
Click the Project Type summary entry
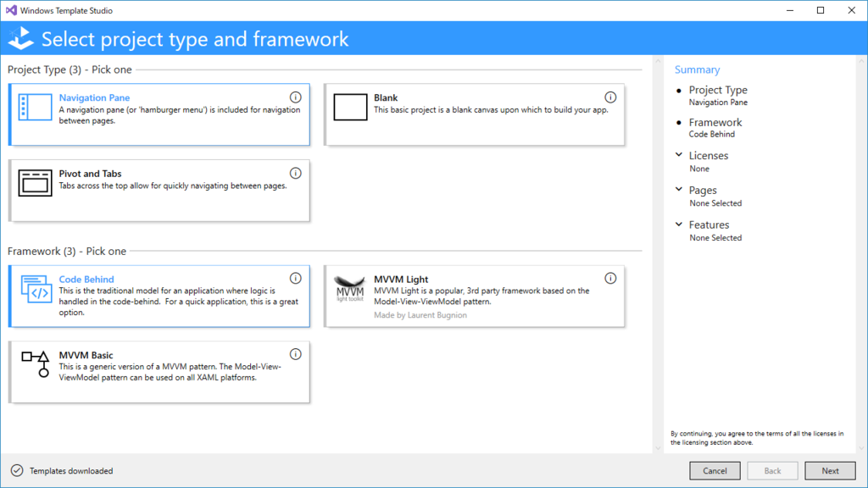pyautogui.click(x=718, y=95)
